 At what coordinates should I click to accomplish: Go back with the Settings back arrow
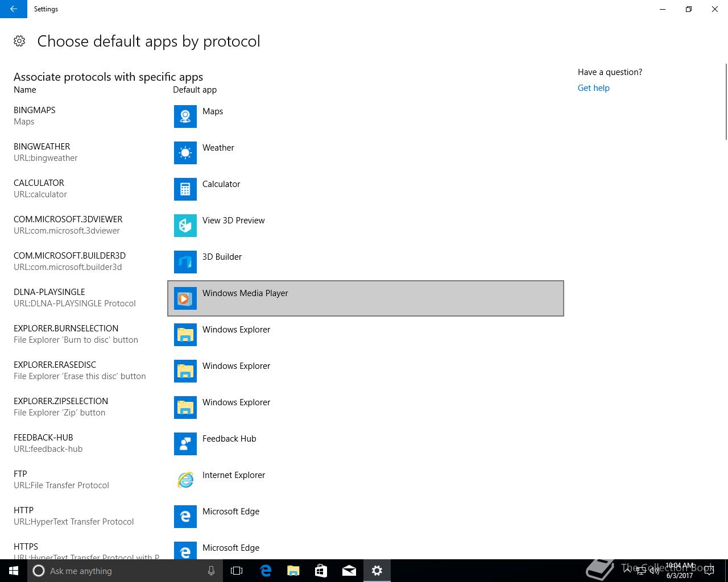coord(14,9)
